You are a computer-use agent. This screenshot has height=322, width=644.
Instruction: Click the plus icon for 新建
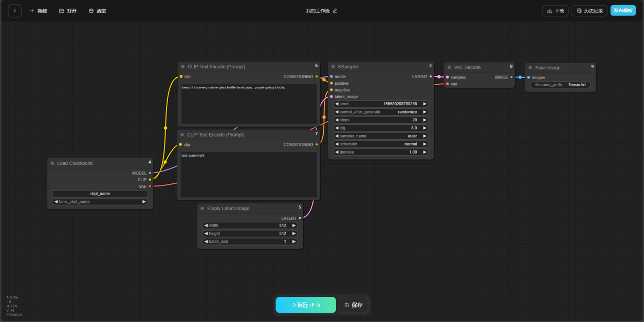point(32,11)
